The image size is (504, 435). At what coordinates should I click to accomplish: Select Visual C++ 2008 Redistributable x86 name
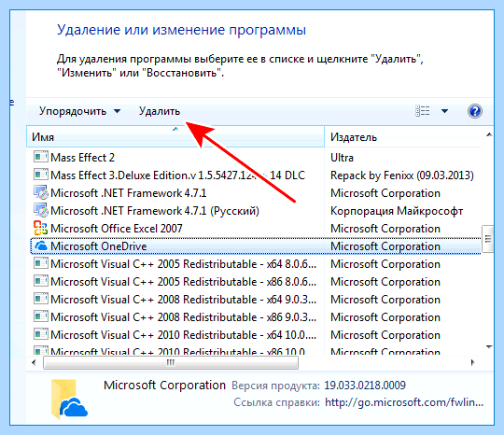click(x=184, y=317)
